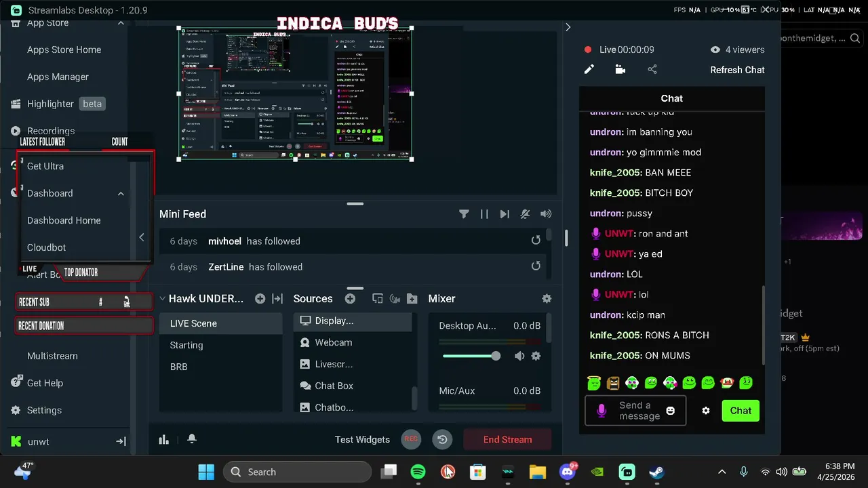Toggle the replay buffer button
Viewport: 868px width, 488px height.
point(442,439)
